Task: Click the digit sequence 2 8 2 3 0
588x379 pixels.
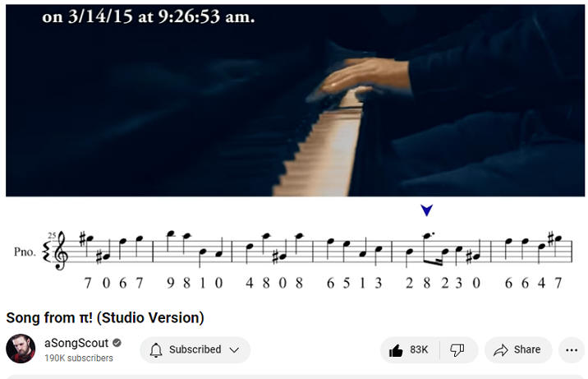Action: click(443, 283)
